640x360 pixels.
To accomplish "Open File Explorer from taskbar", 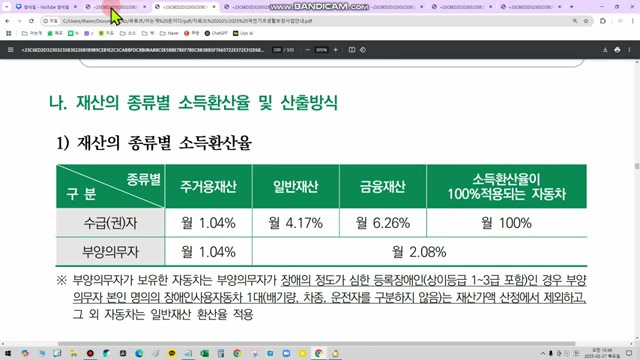I will (73, 353).
